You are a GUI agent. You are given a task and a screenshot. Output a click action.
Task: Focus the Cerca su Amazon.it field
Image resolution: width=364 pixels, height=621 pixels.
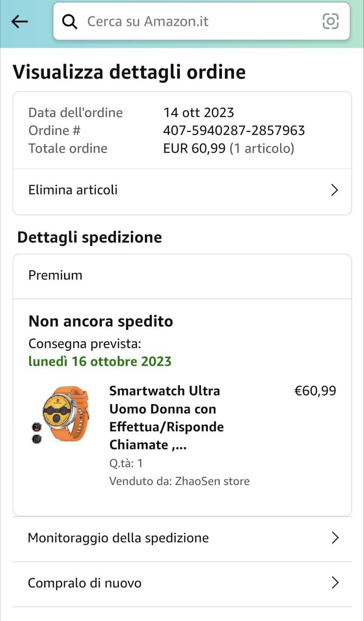tap(194, 21)
